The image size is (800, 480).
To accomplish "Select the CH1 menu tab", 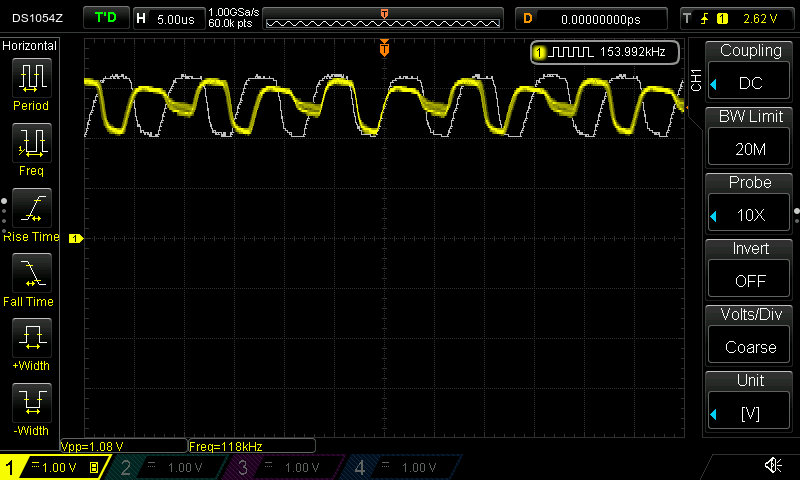I will coord(696,81).
